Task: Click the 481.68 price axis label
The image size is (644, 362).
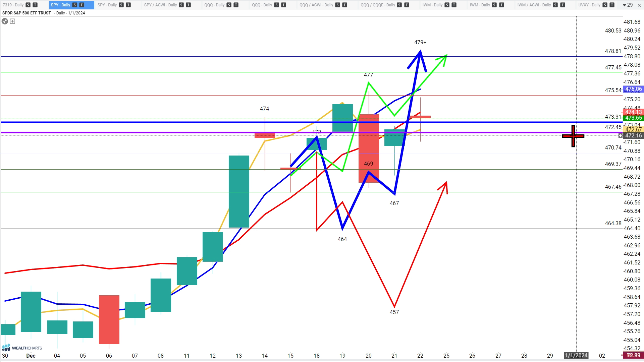Action: (632, 22)
